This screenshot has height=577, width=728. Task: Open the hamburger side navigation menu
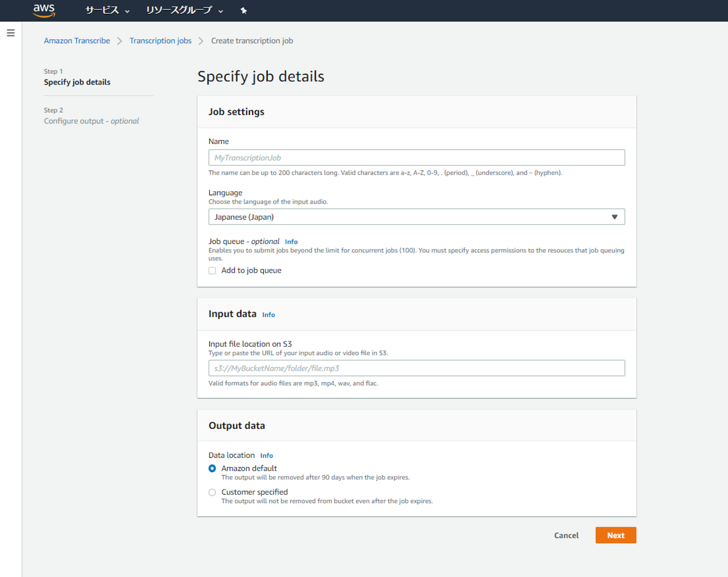(x=11, y=33)
